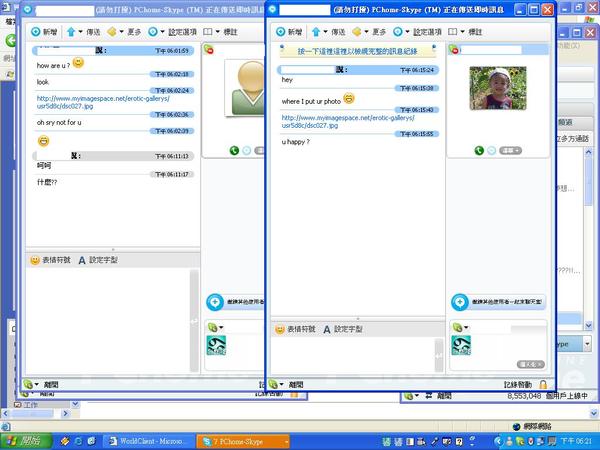The height and width of the screenshot is (450, 600).
Task: Open my status dropdown above 97 avatar, front window
Action: [466, 328]
